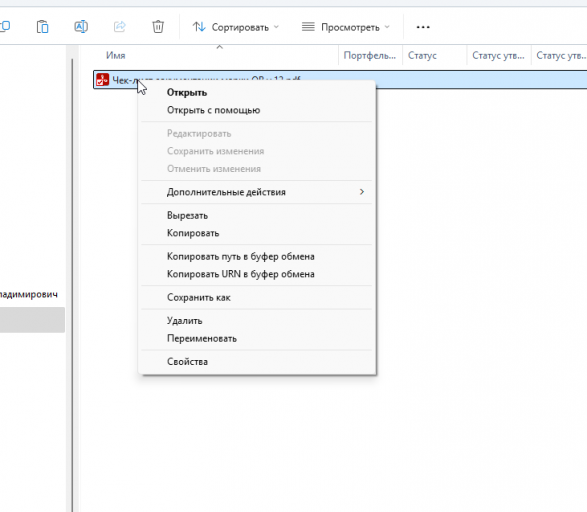Click the red PDF file icon

[x=102, y=80]
